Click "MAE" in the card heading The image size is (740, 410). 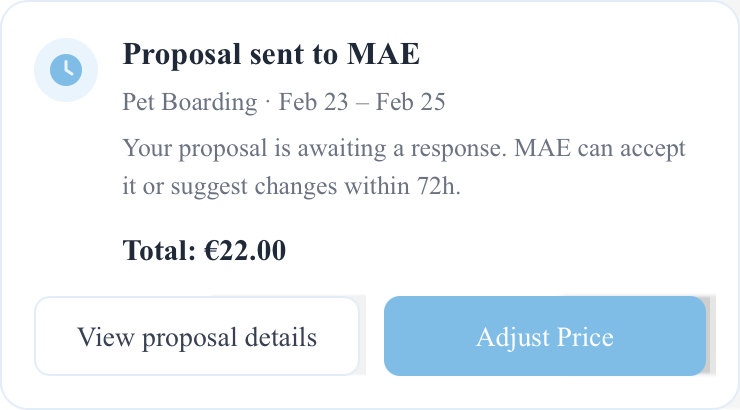(383, 55)
